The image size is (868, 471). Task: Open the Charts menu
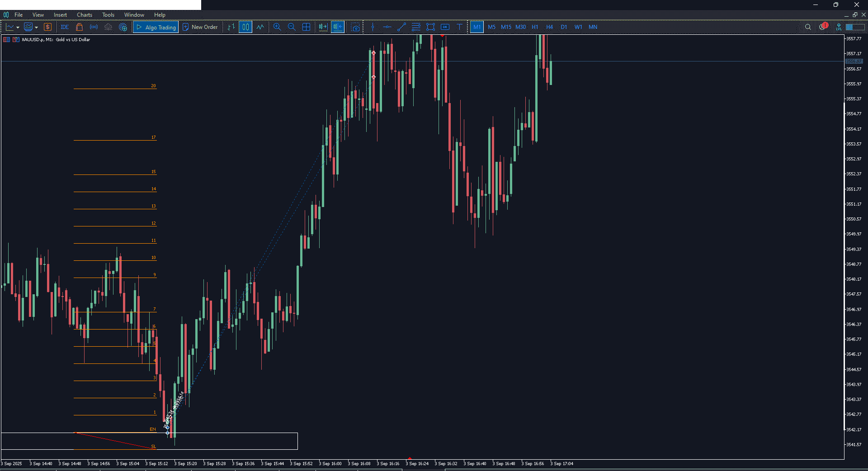tap(84, 15)
